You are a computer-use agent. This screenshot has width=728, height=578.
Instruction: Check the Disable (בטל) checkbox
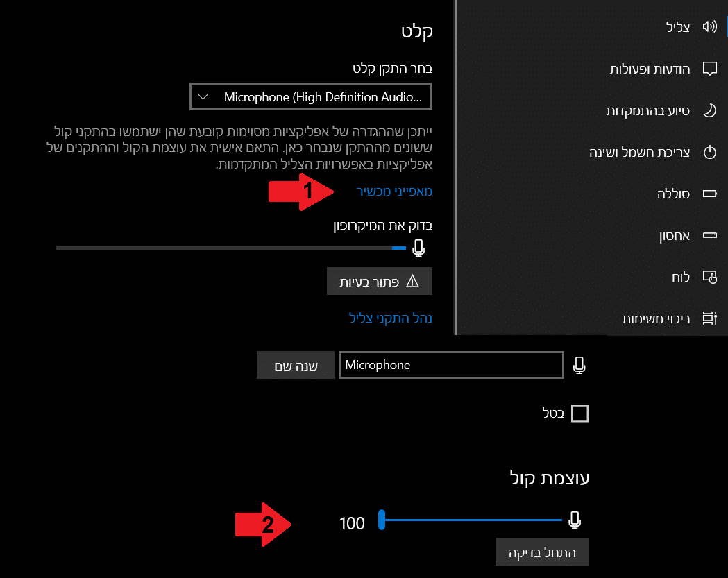(x=579, y=414)
